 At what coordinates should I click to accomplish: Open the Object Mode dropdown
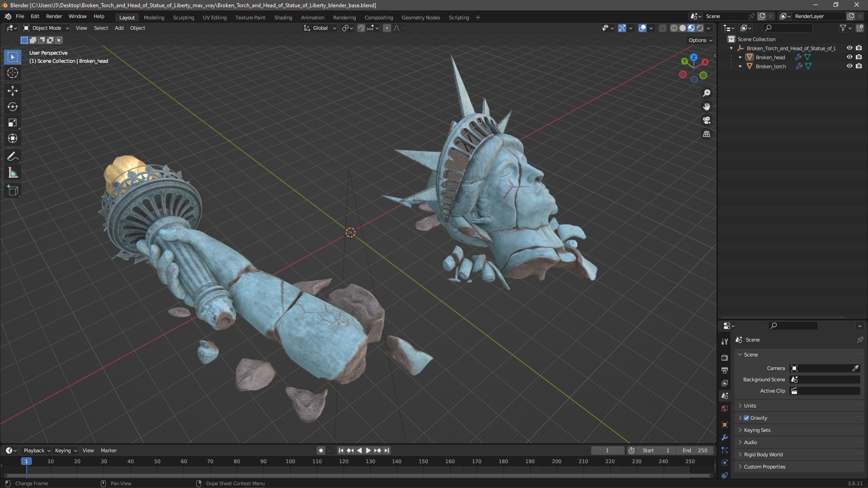[x=46, y=28]
